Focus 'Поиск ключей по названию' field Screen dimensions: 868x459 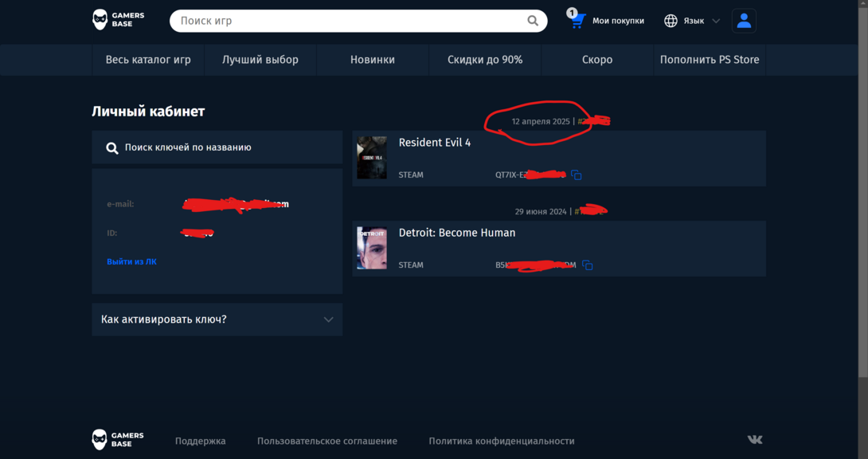[217, 147]
